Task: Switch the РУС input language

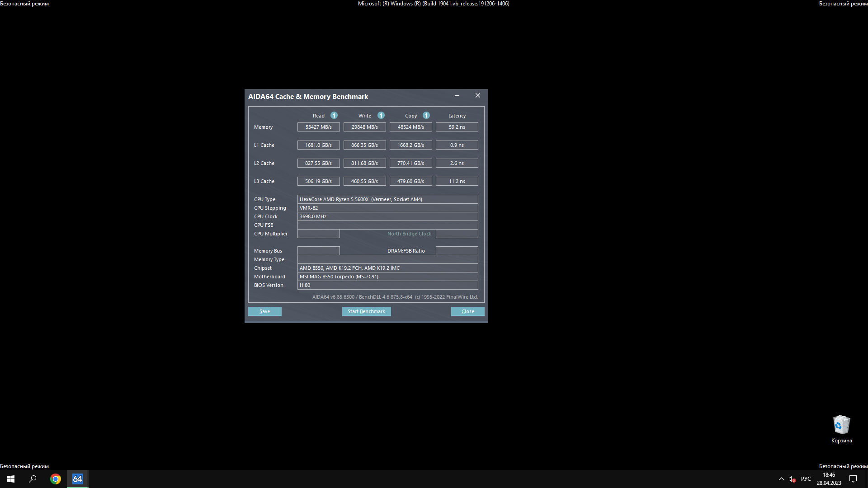Action: (806, 479)
